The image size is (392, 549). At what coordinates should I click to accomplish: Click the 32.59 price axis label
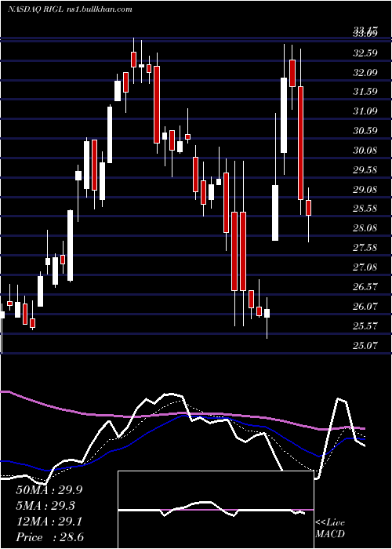pos(365,53)
